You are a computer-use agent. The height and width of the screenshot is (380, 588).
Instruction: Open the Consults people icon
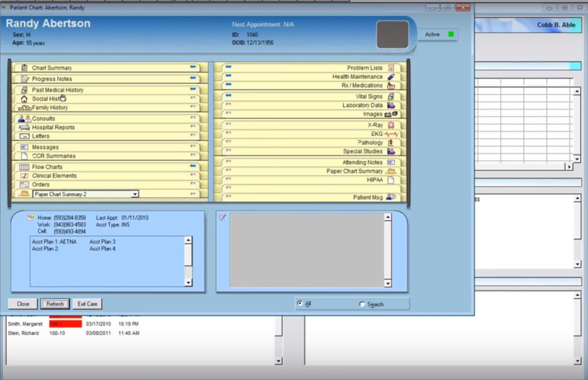point(24,118)
